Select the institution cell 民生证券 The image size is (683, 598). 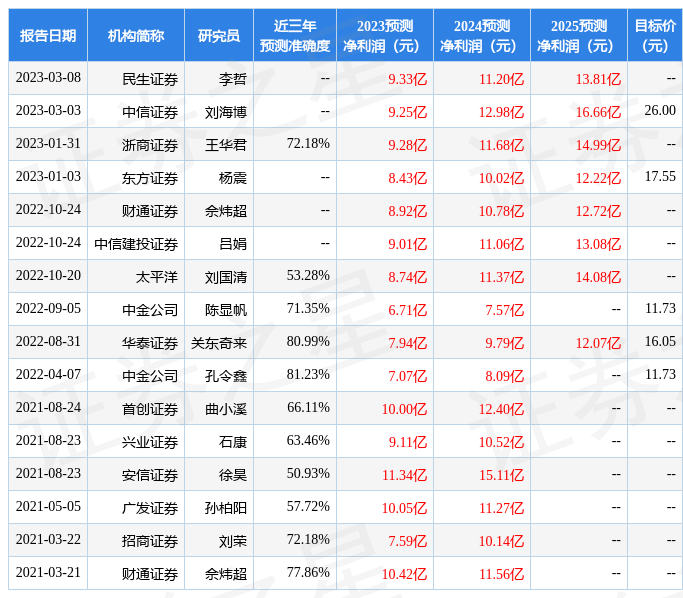150,79
